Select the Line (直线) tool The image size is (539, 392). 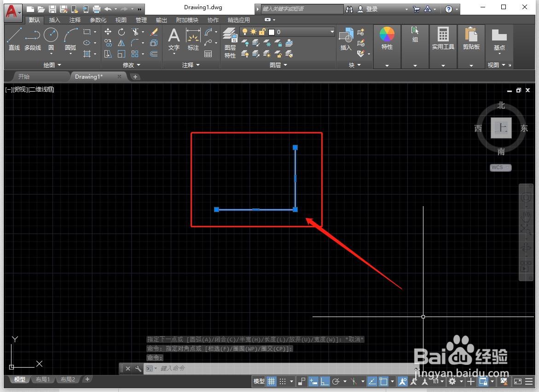(x=14, y=39)
